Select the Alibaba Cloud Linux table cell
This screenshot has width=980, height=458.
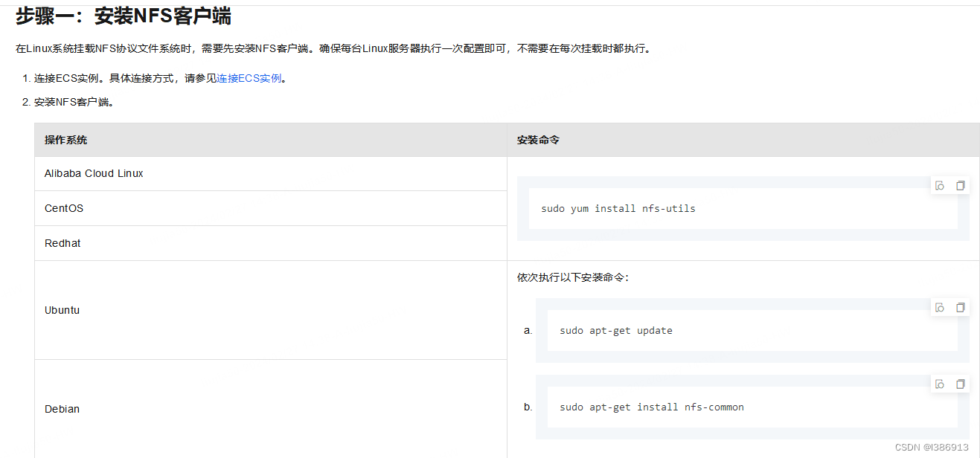(271, 173)
